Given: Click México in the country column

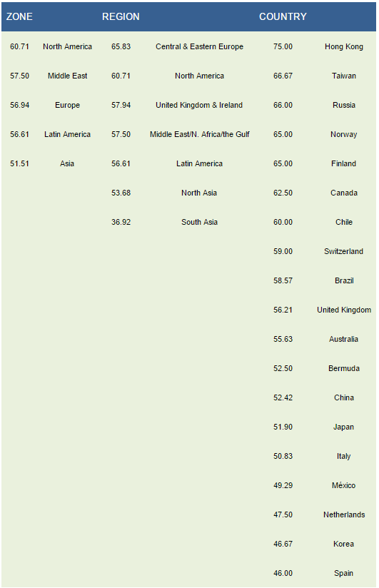Looking at the screenshot, I should [344, 485].
